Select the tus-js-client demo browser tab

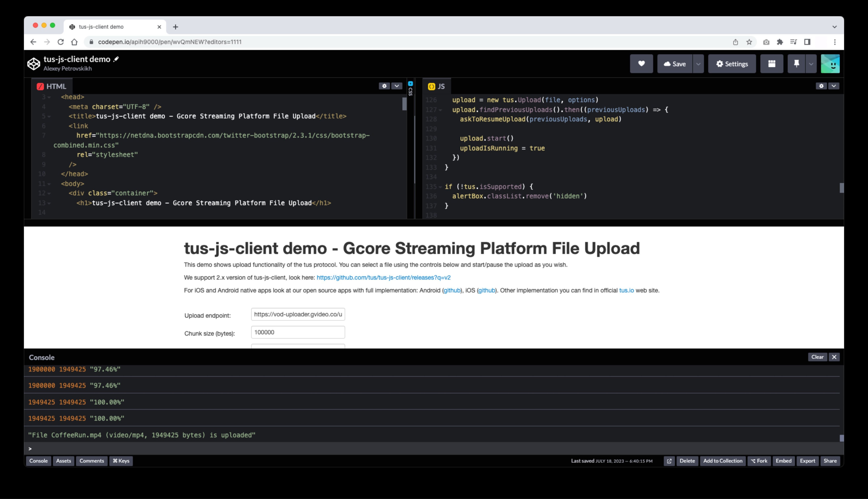point(110,26)
